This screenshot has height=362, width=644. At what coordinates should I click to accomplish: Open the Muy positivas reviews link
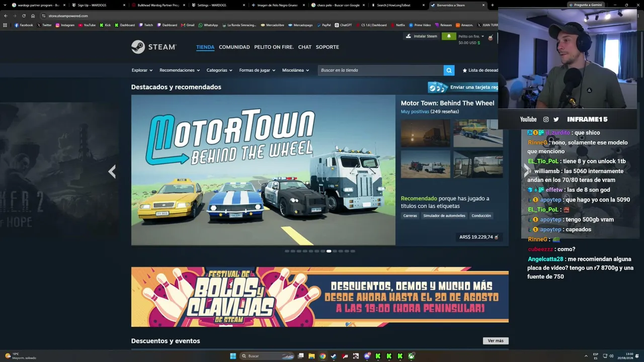click(x=415, y=112)
